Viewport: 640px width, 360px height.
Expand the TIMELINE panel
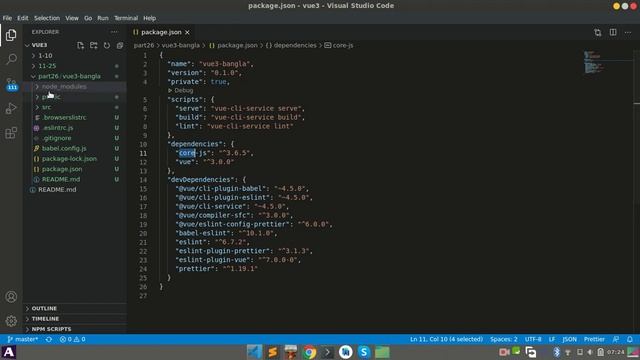pos(45,319)
